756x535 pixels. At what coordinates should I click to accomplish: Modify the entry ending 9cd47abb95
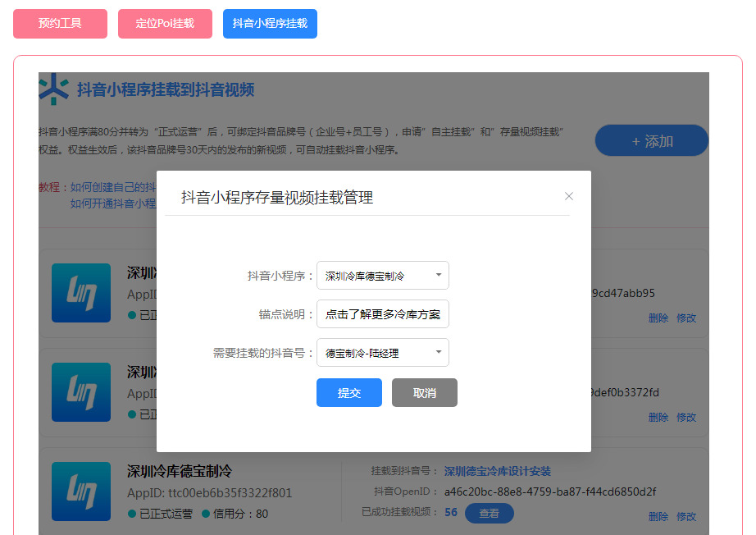click(x=686, y=318)
